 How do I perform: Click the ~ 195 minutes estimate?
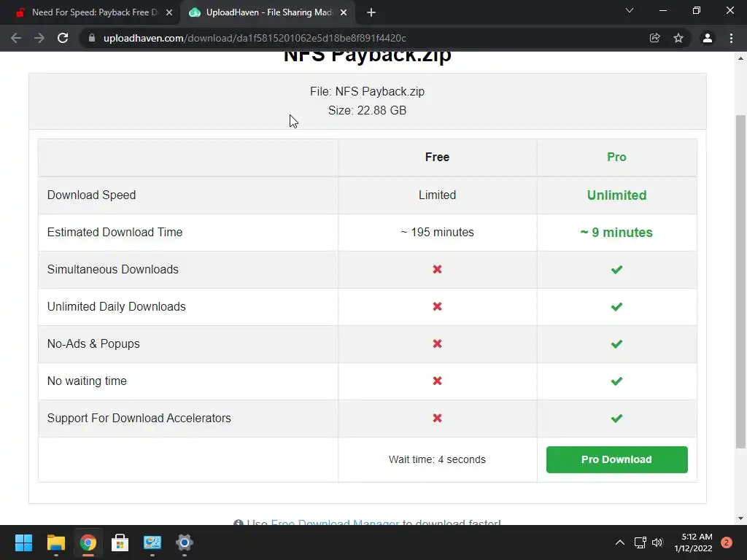coord(438,233)
